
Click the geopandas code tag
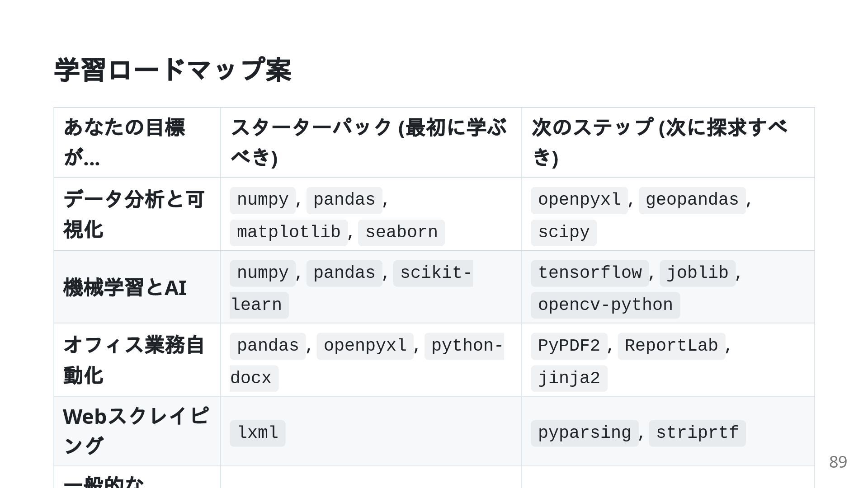tap(692, 200)
